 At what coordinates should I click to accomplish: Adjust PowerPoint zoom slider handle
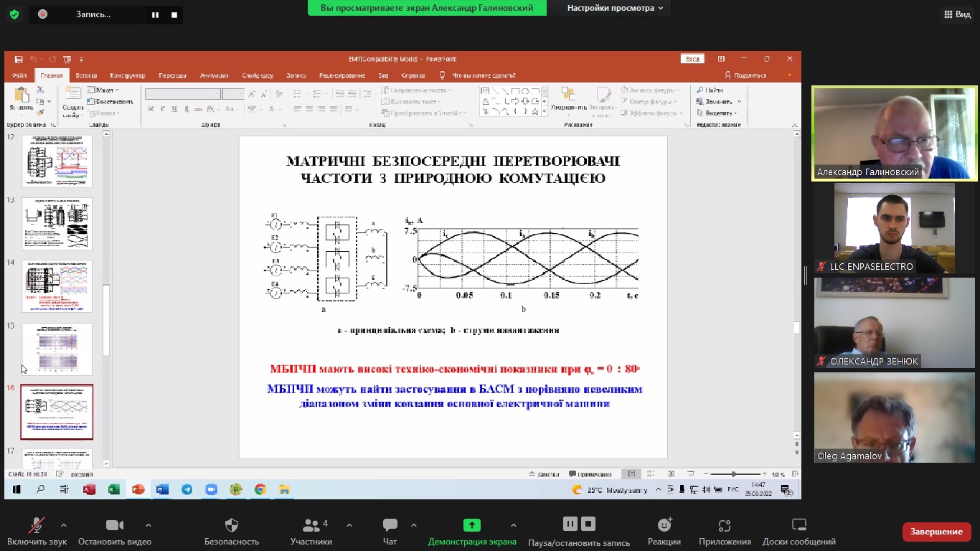tap(733, 474)
